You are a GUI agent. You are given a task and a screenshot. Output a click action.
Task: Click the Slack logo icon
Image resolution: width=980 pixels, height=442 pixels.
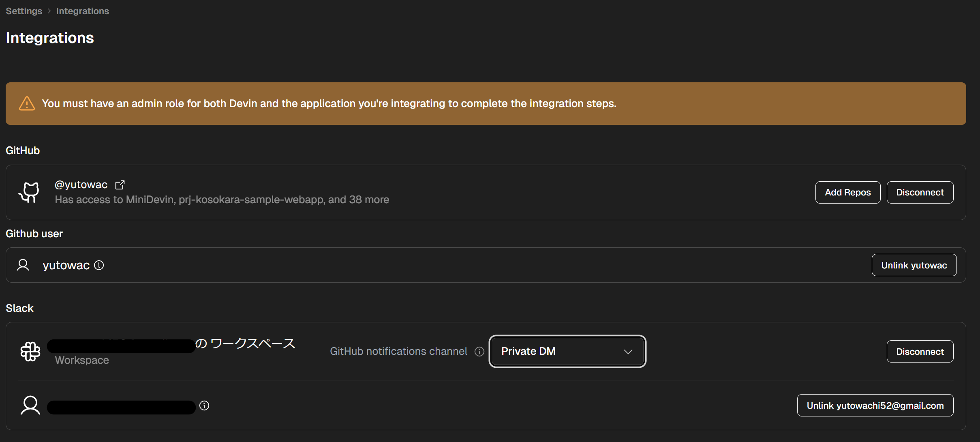click(x=30, y=351)
